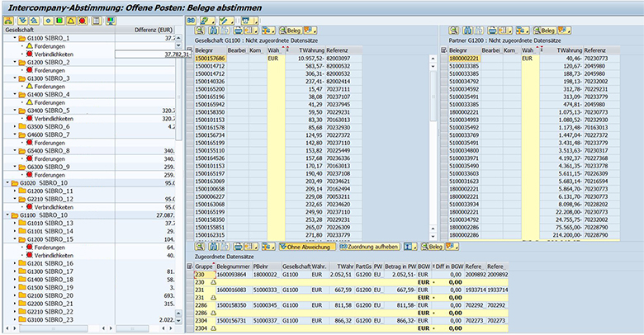Viewport: 644px width, 335px height.
Task: Collapse the G1200 SIBRO_2 tree node
Action: click(15, 63)
